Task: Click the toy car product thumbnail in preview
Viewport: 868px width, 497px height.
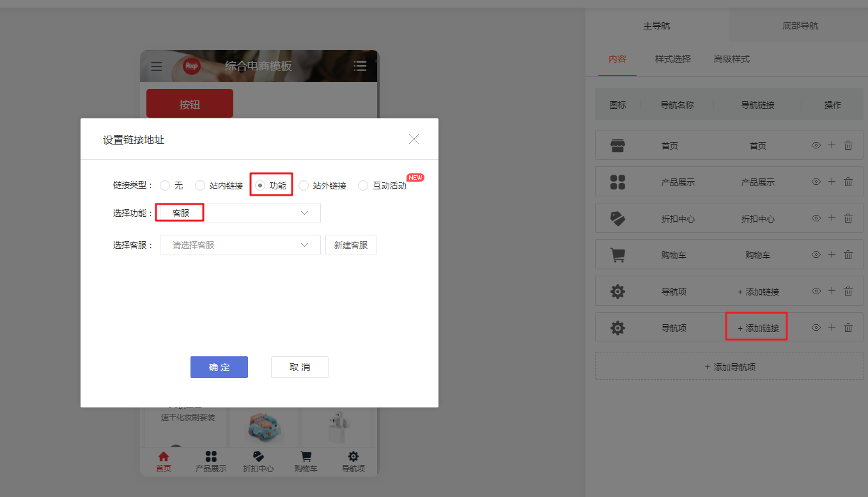Action: point(265,427)
